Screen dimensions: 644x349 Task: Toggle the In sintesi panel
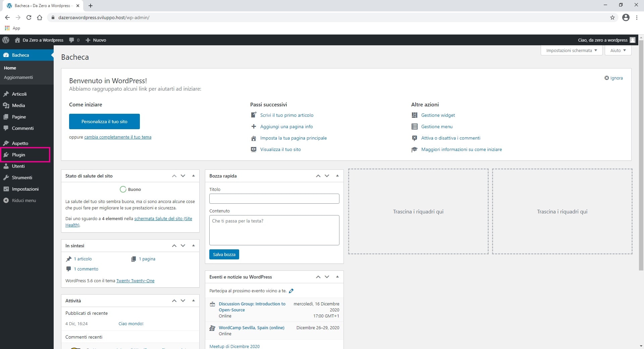pos(194,246)
